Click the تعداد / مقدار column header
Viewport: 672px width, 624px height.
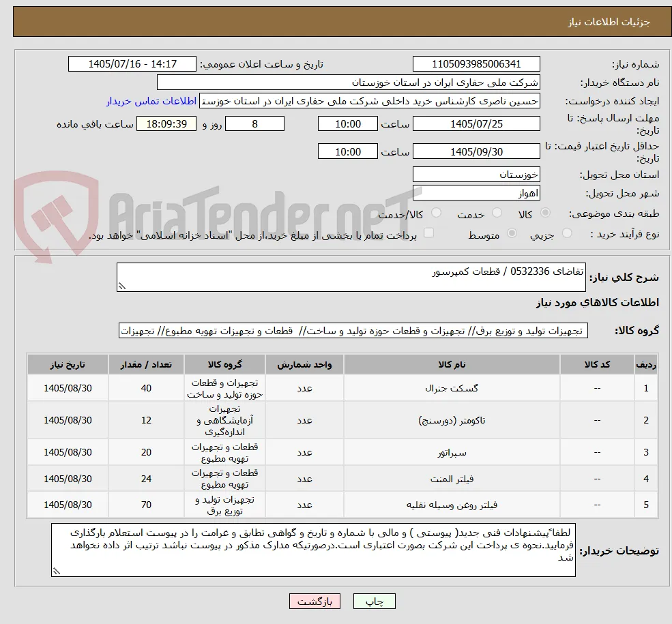coord(146,364)
